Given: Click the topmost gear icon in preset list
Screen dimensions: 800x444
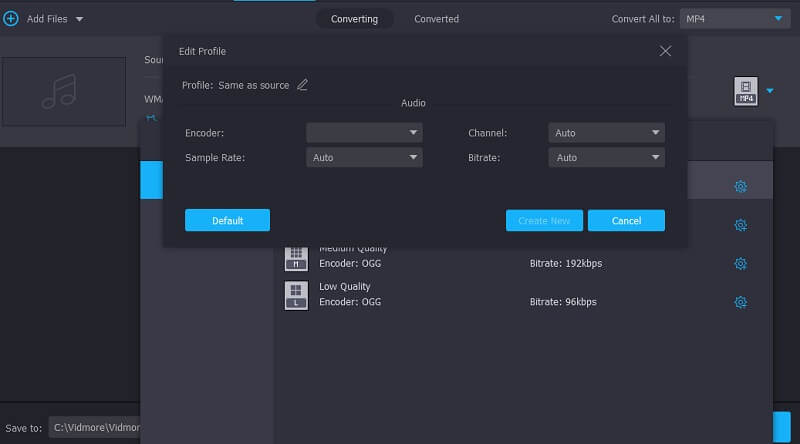Looking at the screenshot, I should (740, 187).
